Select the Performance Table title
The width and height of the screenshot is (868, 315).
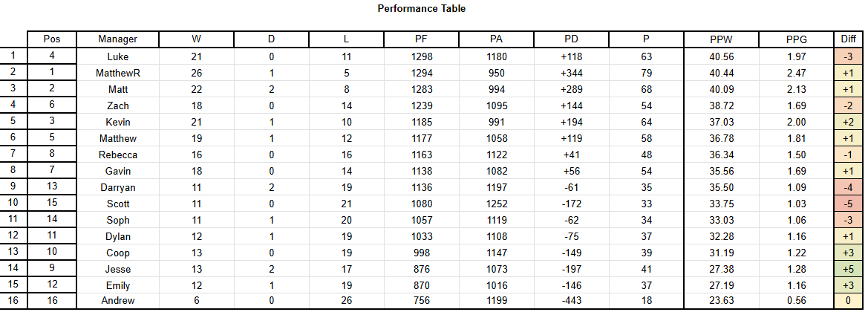tap(421, 9)
